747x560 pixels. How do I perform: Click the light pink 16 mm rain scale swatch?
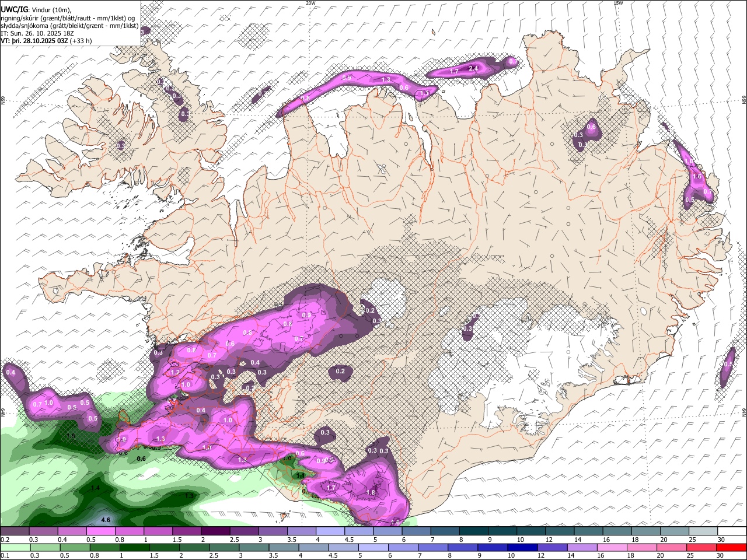(x=612, y=547)
